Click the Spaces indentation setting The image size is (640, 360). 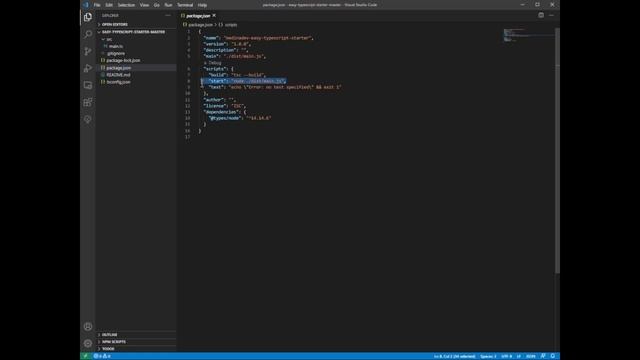click(488, 356)
